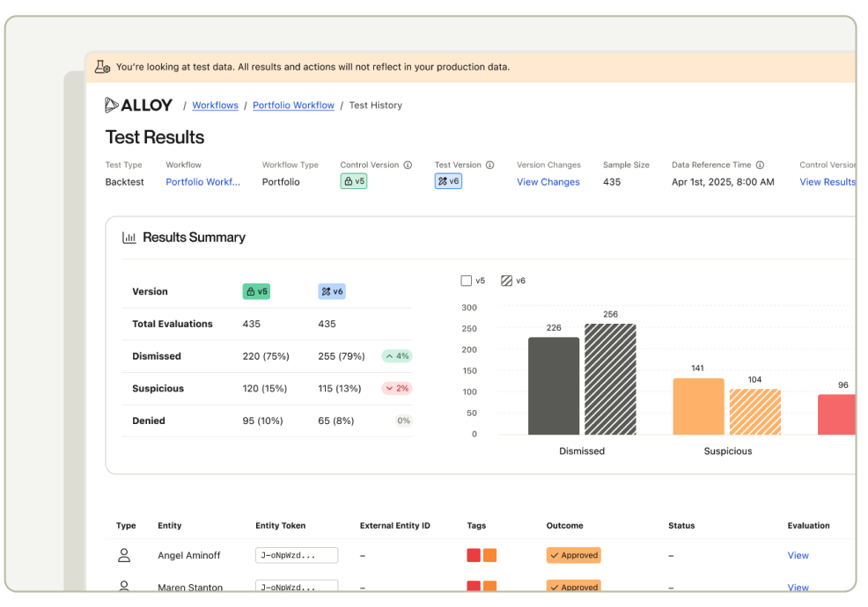Toggle the v5 legend checkbox in chart
This screenshot has height=607, width=868.
[467, 281]
